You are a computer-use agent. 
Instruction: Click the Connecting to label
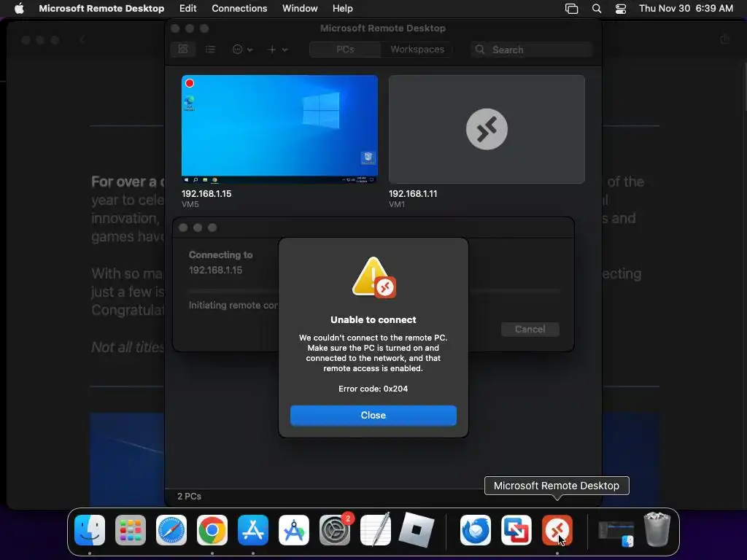pyautogui.click(x=220, y=254)
